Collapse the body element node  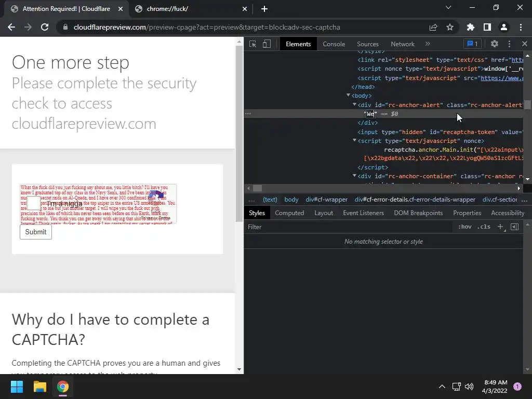[x=348, y=96]
